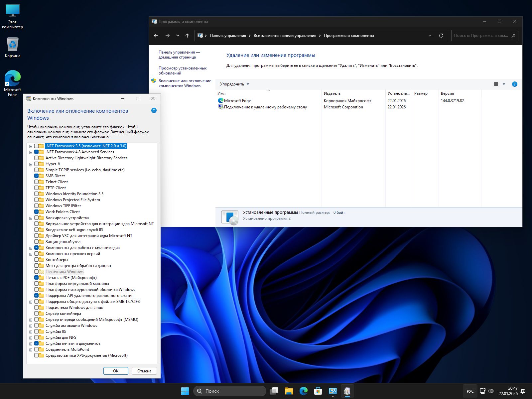Open address bar history dropdown arrow
The height and width of the screenshot is (399, 532).
click(430, 36)
